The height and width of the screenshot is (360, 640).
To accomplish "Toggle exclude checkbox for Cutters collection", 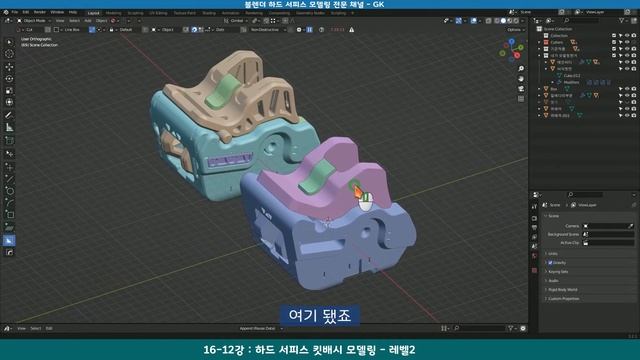I will pos(614,42).
